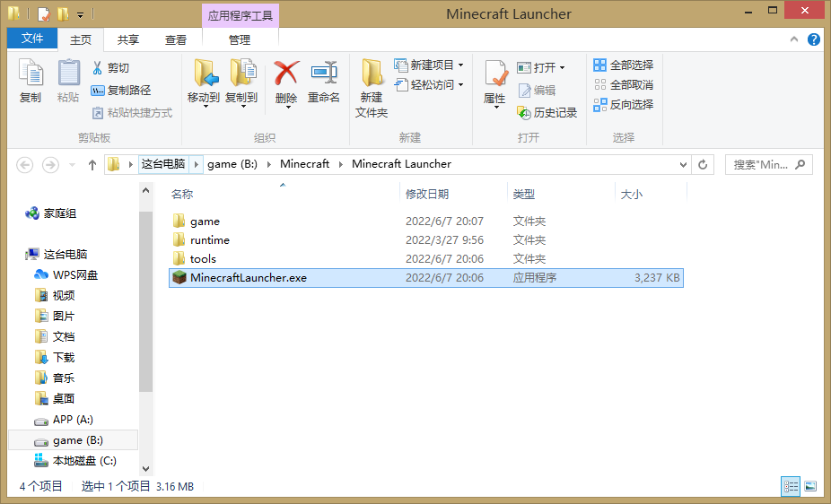
Task: Click 反向选择 invert selection
Action: point(623,105)
